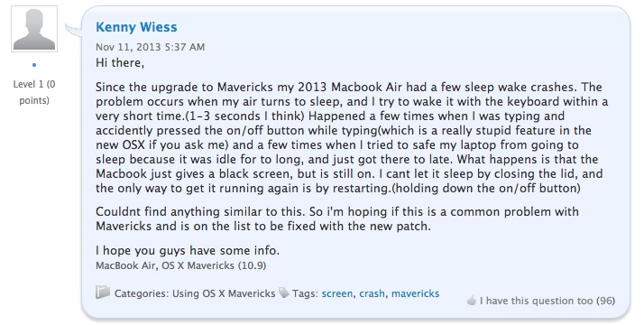Image resolution: width=644 pixels, height=325 pixels.
Task: Click the "Using OS X Mavericks" category
Action: 224,293
